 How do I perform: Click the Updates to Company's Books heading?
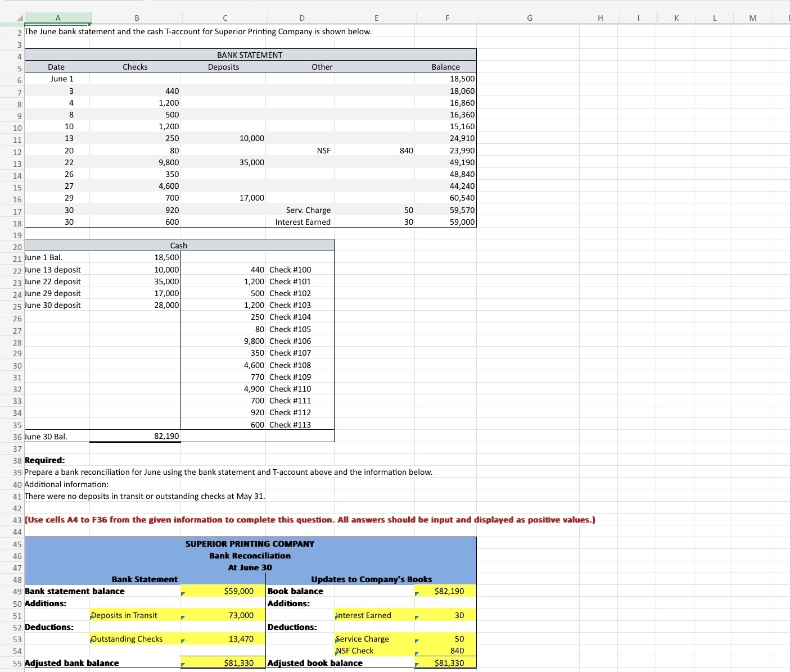372,579
